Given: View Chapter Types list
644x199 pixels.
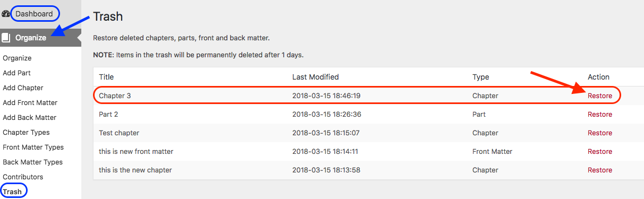Looking at the screenshot, I should click(26, 133).
